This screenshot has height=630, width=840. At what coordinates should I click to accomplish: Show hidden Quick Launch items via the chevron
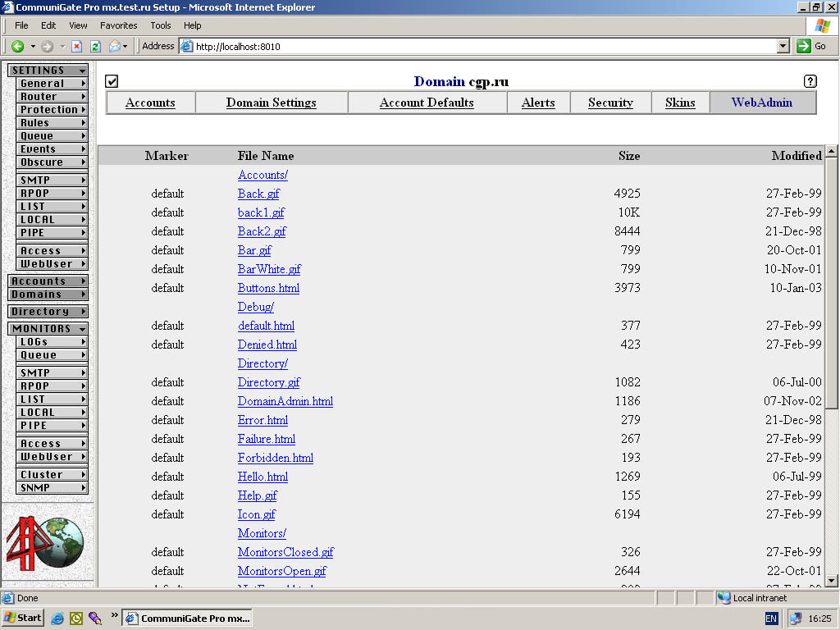point(113,615)
